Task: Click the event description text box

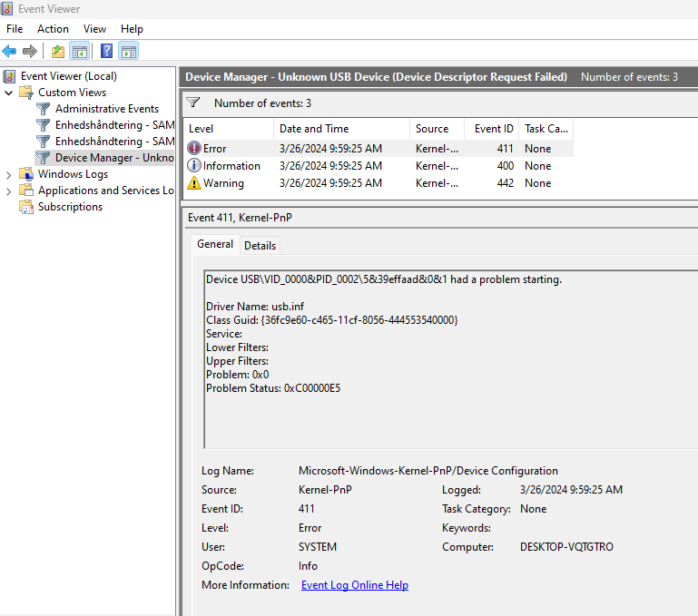Action: coord(450,358)
